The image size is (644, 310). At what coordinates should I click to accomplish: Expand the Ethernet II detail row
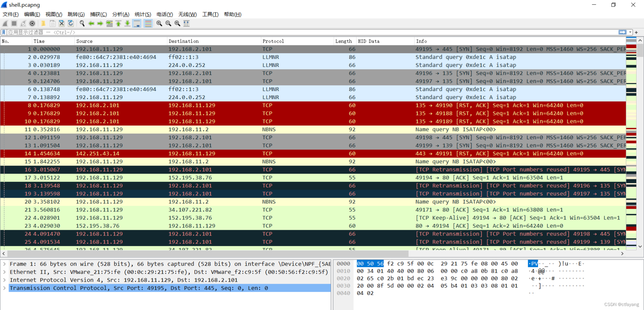click(x=5, y=272)
